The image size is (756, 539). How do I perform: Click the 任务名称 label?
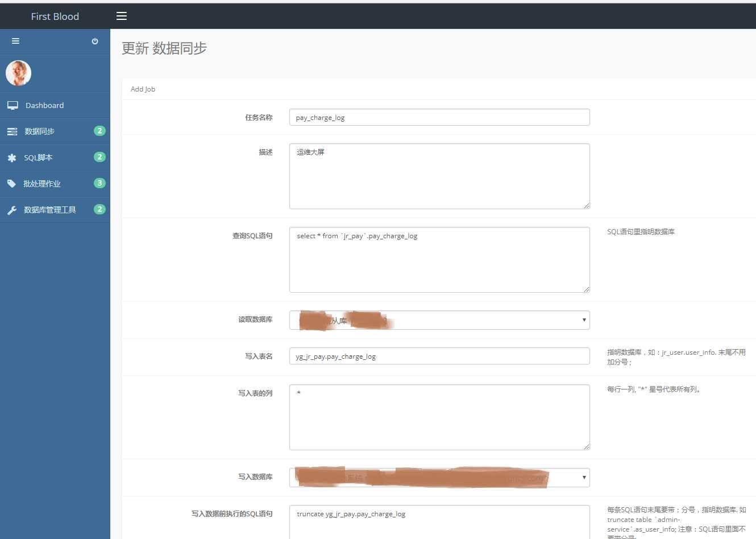[259, 118]
